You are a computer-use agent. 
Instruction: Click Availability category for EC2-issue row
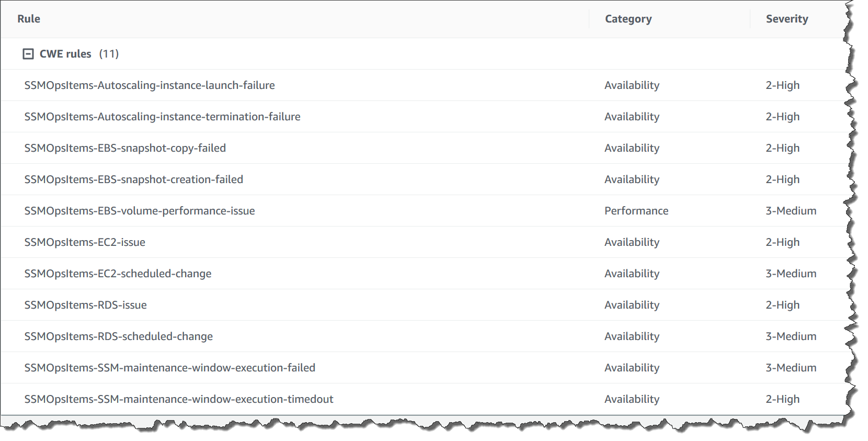(x=632, y=242)
